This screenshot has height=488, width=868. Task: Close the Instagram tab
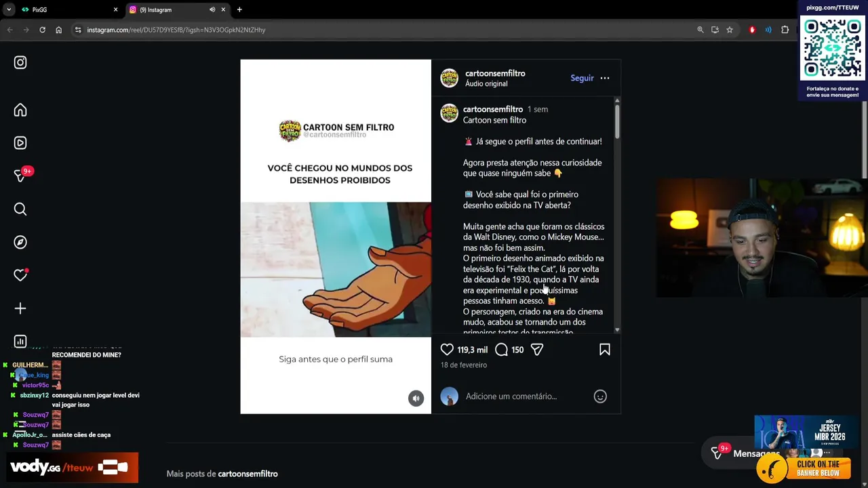click(223, 9)
